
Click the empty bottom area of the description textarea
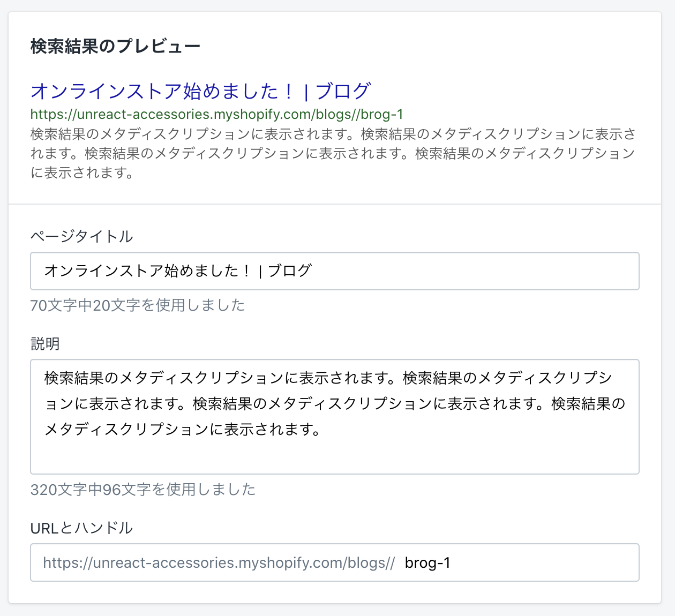(334, 458)
